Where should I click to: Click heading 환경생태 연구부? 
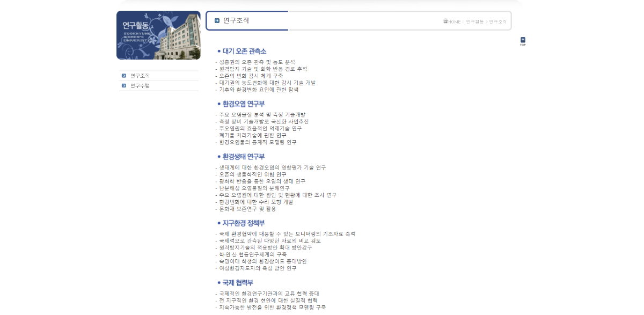243,156
